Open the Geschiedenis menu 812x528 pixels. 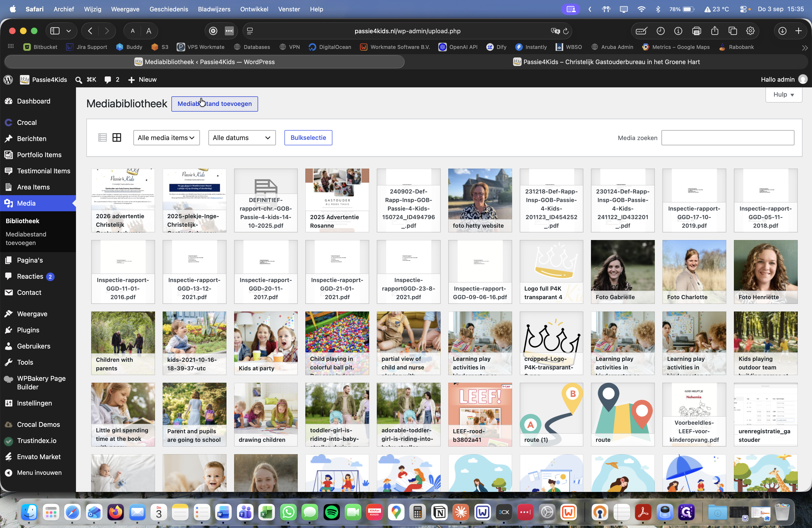pos(169,9)
